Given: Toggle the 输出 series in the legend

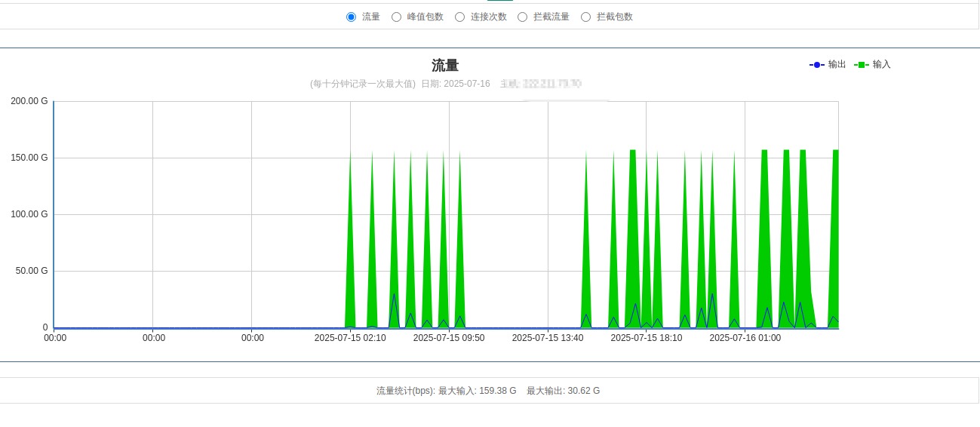Looking at the screenshot, I should click(828, 65).
